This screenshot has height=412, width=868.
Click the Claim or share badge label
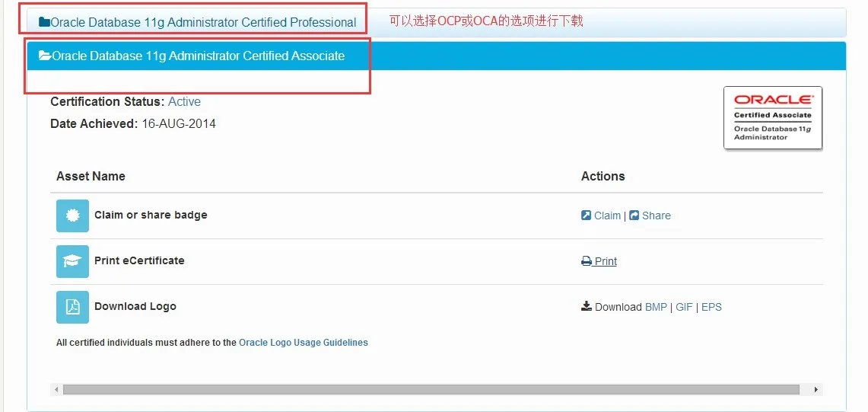coord(151,216)
